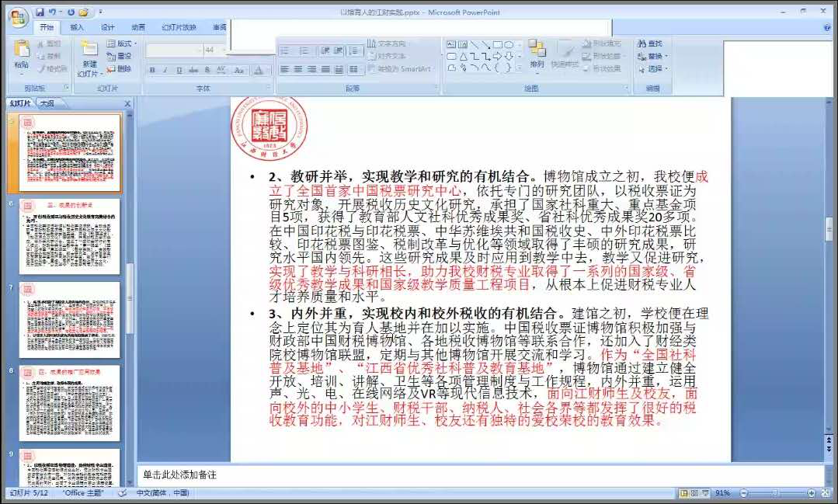Viewport: 838px width, 504px height.
Task: Expand the Layout (版式) dropdown
Action: tap(120, 44)
